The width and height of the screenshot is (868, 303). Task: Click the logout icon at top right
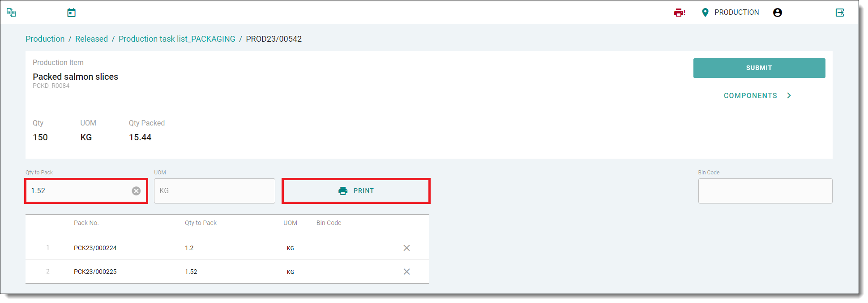pos(840,13)
